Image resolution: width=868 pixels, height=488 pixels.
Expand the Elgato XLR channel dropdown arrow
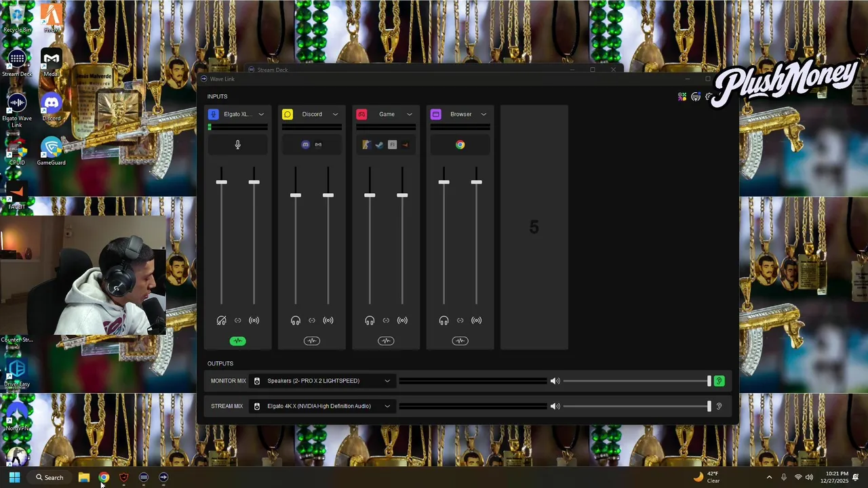(261, 115)
